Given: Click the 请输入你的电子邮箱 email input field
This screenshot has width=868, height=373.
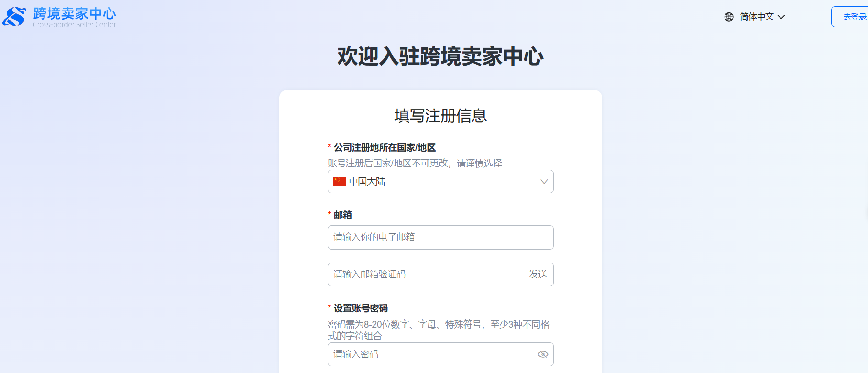Looking at the screenshot, I should pyautogui.click(x=440, y=237).
